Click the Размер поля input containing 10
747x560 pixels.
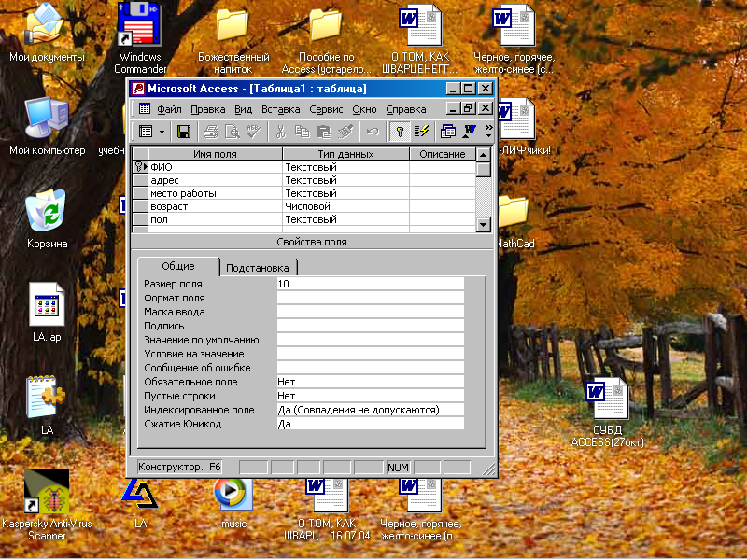370,284
